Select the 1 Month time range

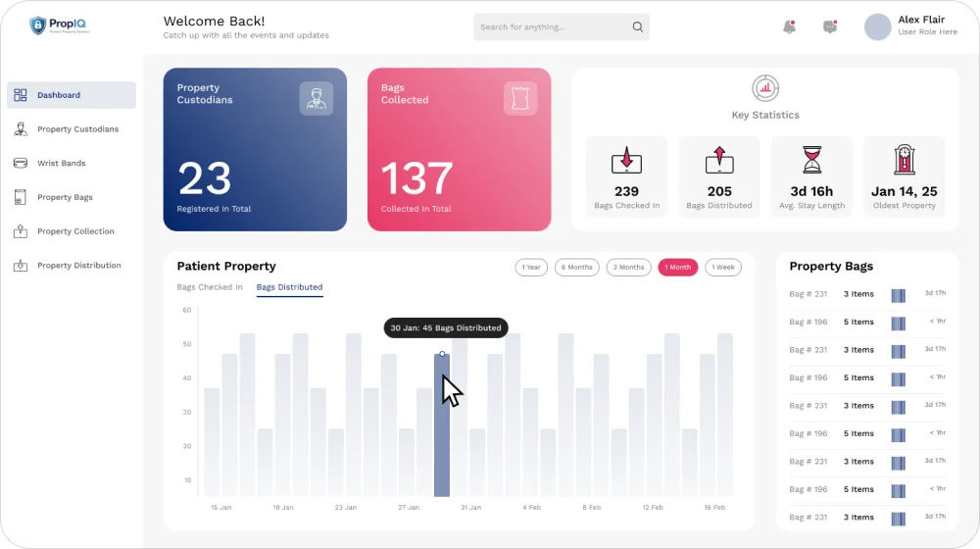point(678,267)
